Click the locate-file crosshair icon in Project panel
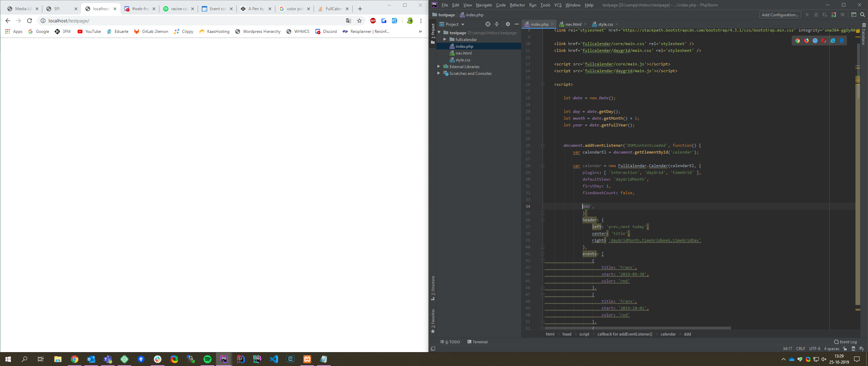Image resolution: width=868 pixels, height=366 pixels. pos(488,24)
